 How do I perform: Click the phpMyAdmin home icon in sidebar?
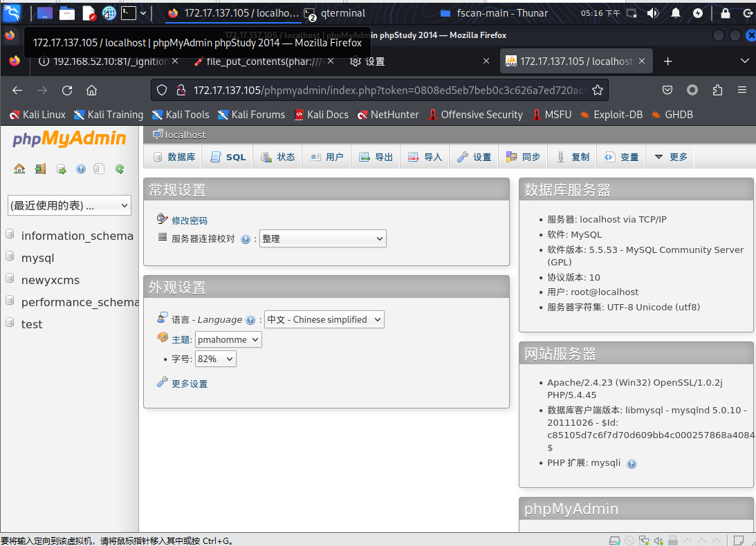[19, 169]
